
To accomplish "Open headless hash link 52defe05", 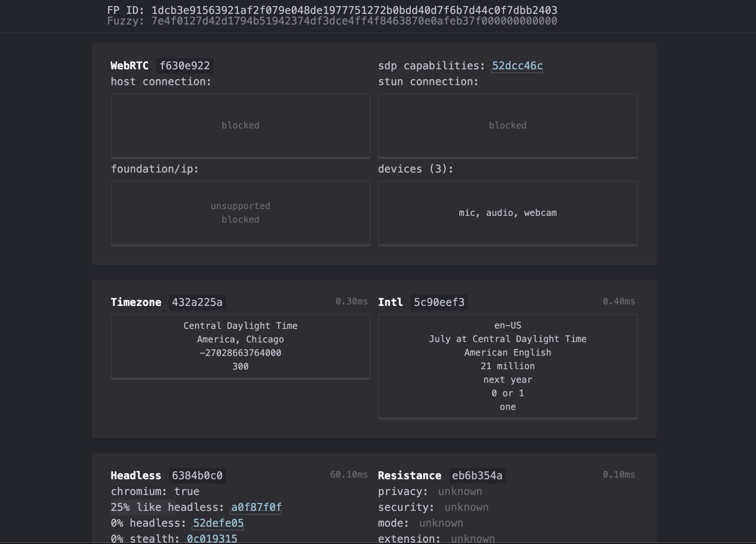I will 218,523.
